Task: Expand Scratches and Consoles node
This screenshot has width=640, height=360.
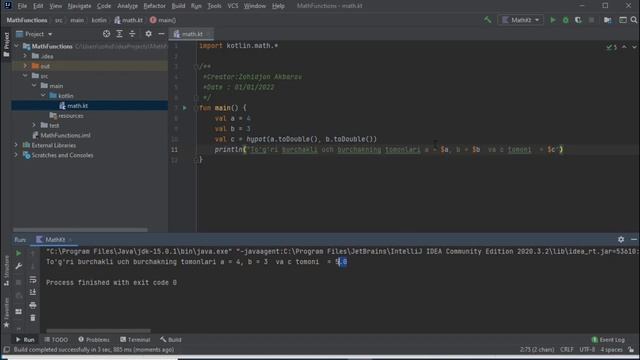Action: click(x=16, y=155)
